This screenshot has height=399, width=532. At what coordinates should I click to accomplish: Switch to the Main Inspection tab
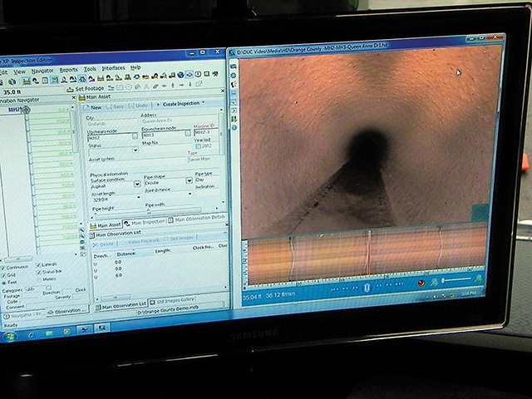[146, 222]
